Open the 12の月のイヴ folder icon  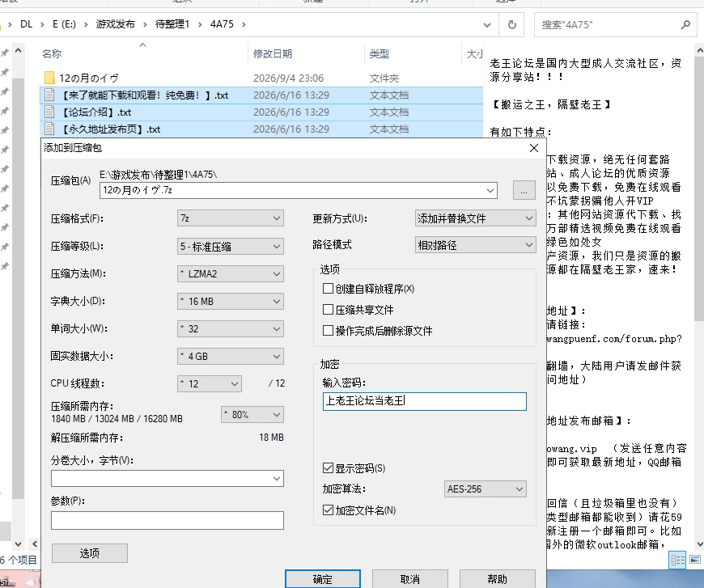[50, 78]
